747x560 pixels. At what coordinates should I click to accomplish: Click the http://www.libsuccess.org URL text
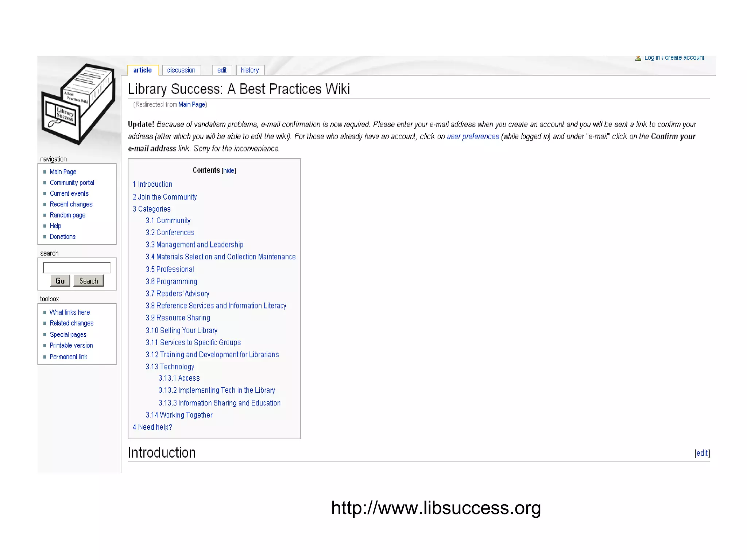[436, 508]
